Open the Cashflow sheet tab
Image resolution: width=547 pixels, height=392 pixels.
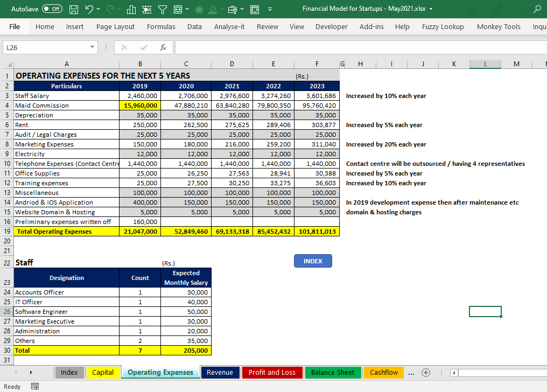pos(384,373)
